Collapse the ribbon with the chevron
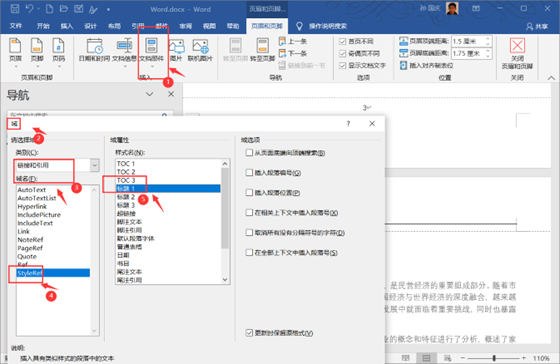Screen dimensions: 560x364 point(551,78)
